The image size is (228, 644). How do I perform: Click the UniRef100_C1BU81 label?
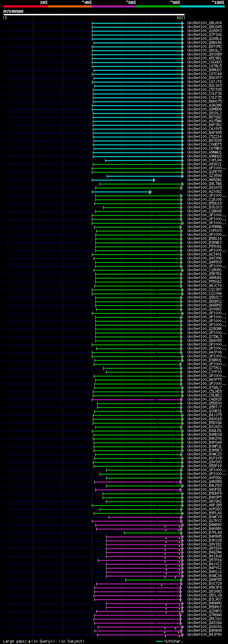pyautogui.click(x=204, y=270)
